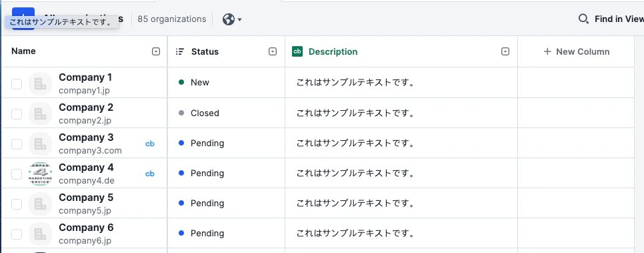Screen dimensions: 644x253
Task: Click the cb badge beside Company 3
Action: pos(150,144)
